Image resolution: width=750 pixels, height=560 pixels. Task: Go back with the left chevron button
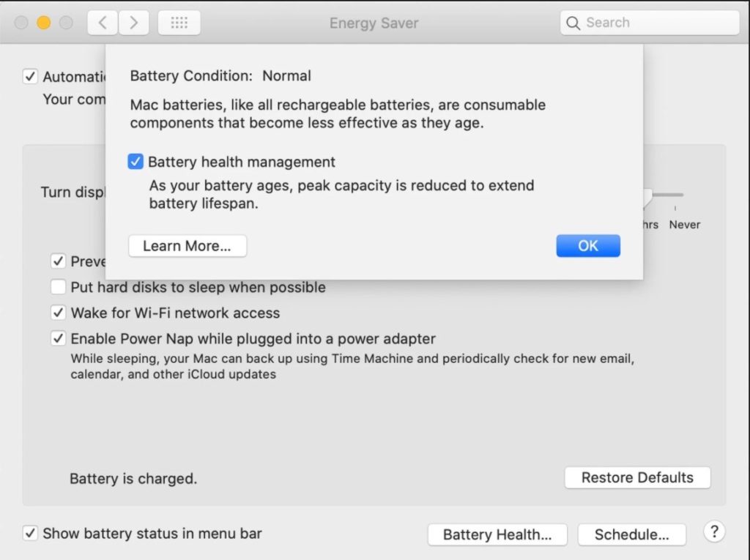click(x=103, y=23)
